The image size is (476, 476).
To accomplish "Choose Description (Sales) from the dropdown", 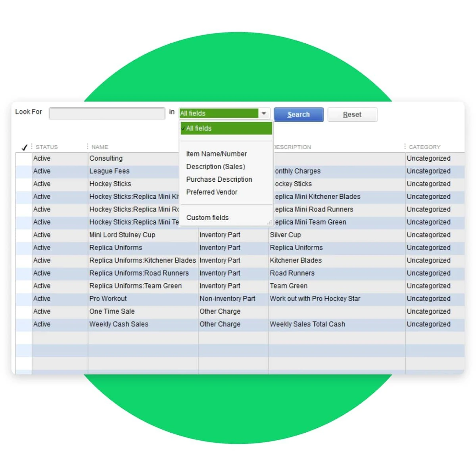I will 216,167.
